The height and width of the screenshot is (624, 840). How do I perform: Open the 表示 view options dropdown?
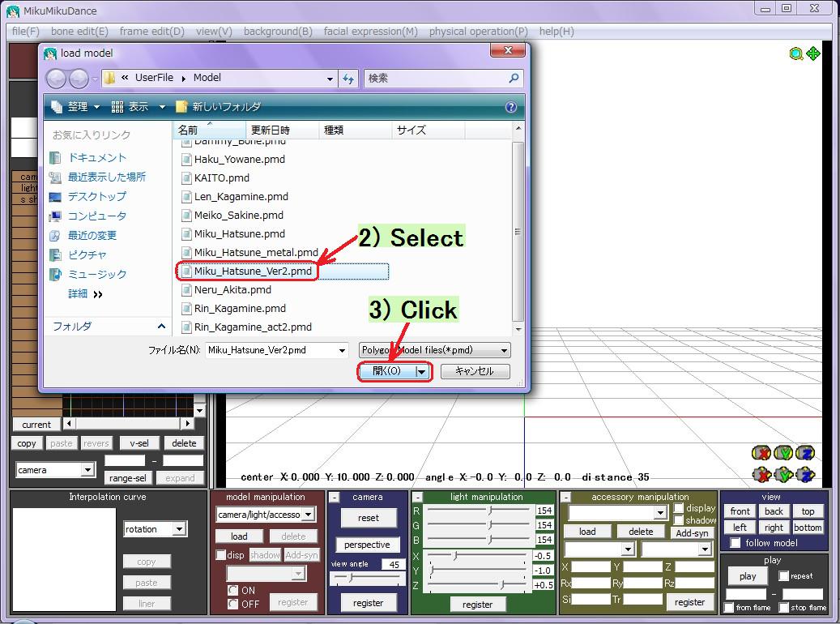[x=162, y=107]
